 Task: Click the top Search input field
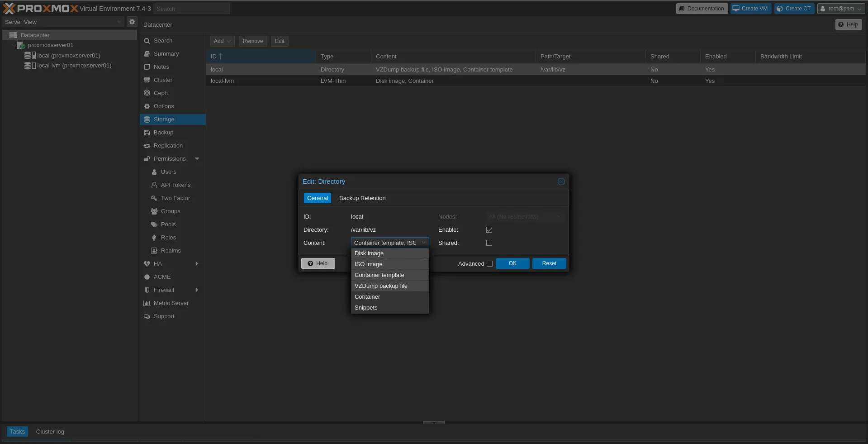coord(191,9)
